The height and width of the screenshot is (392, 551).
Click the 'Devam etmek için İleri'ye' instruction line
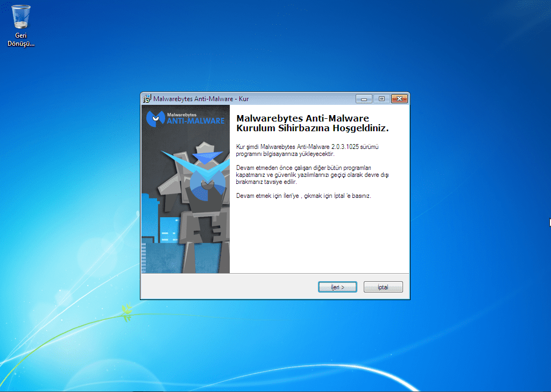tap(303, 196)
